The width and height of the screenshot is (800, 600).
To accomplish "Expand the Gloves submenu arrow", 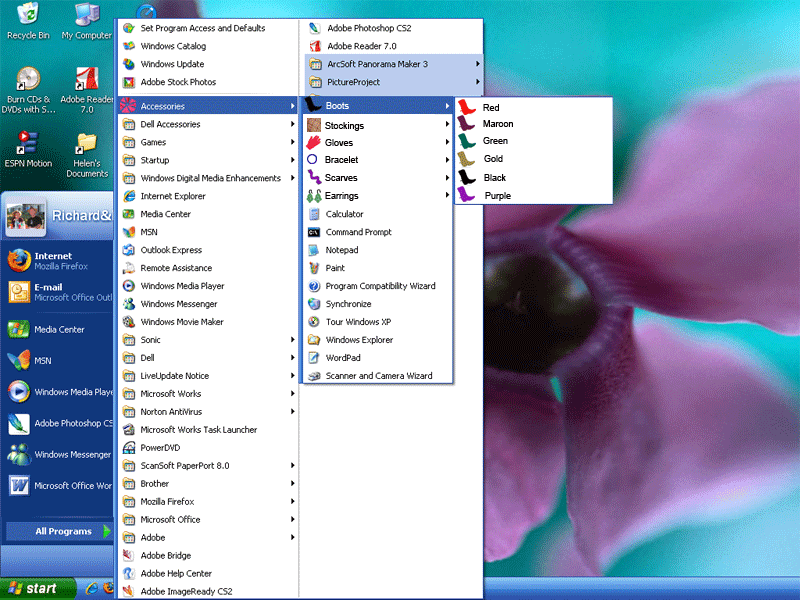I will coord(447,142).
